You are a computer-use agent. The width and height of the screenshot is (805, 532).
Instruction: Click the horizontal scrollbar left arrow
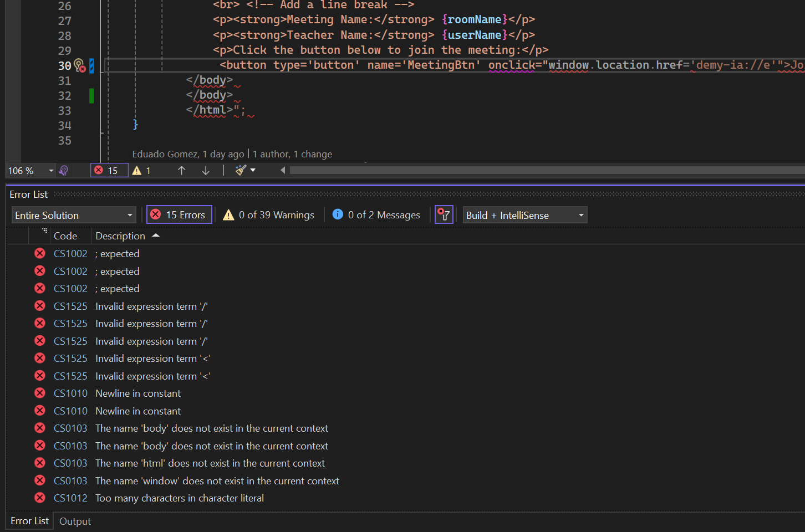tap(283, 170)
